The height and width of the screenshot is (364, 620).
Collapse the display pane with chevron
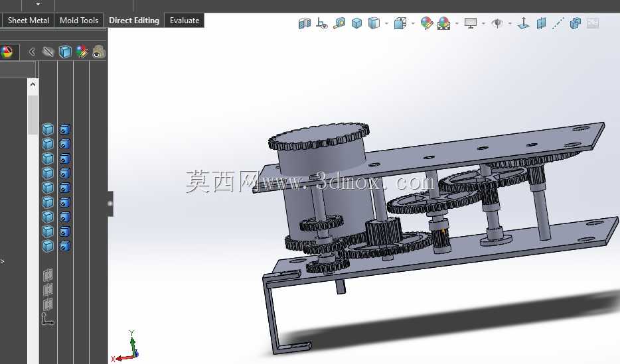pos(32,52)
